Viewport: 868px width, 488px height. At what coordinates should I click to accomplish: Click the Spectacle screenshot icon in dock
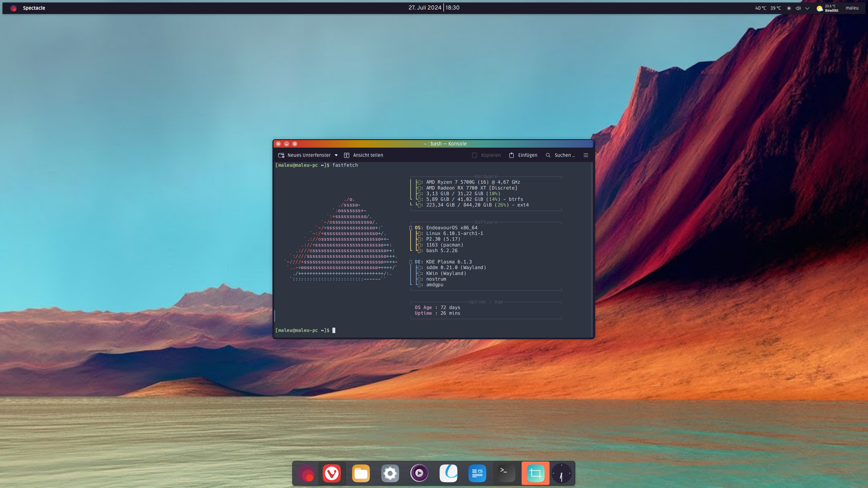click(x=535, y=474)
